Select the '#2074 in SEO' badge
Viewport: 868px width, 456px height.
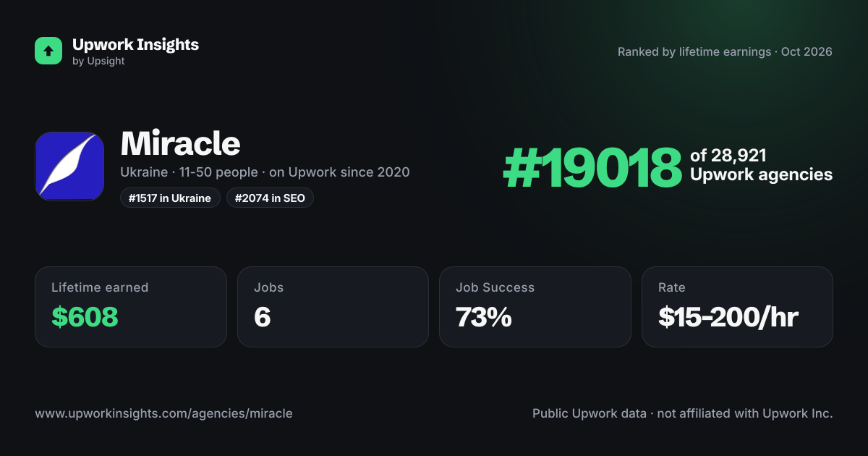click(270, 198)
